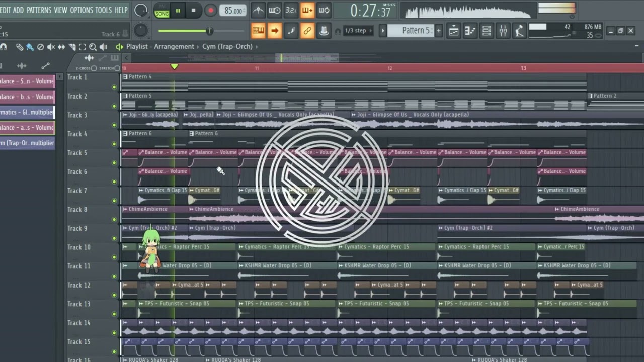Select the Mute tool in playlist toolbar

[x=51, y=47]
